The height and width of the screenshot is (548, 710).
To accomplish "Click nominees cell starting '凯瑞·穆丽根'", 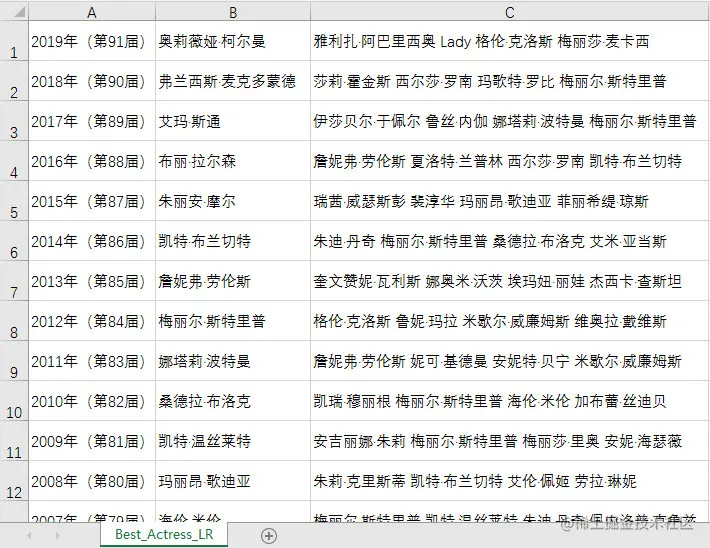I will point(510,400).
